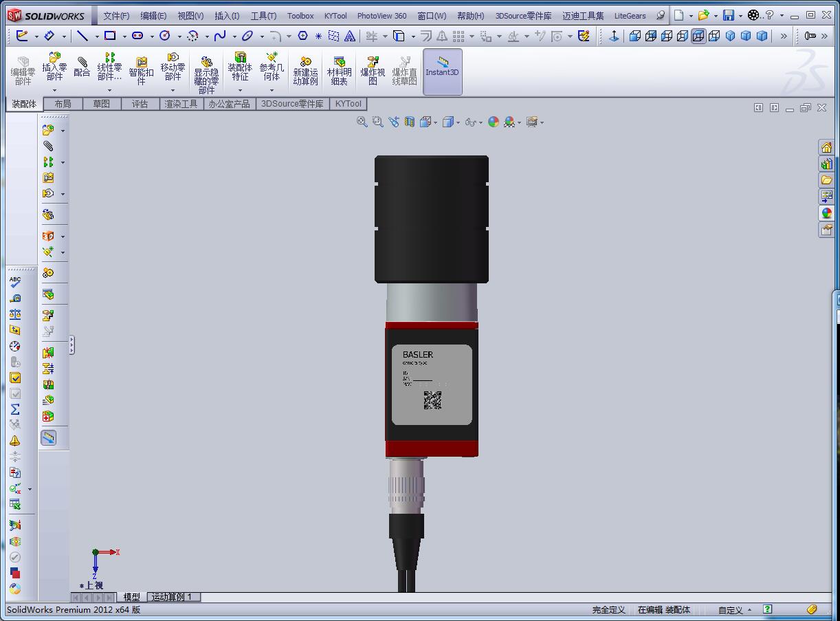The image size is (840, 621).
Task: Open Assembly Features (装配体特征) tool
Action: (240, 67)
